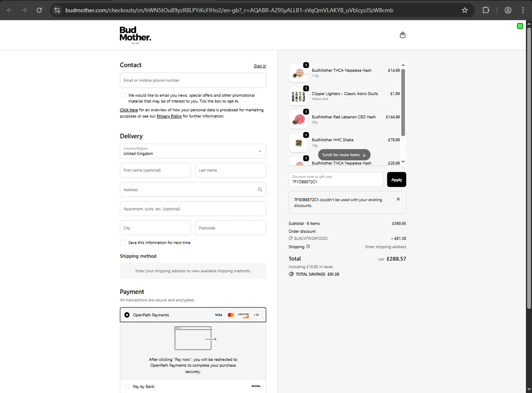The height and width of the screenshot is (393, 532).
Task: Click the order summary scrollbar thumb
Action: coord(403,102)
